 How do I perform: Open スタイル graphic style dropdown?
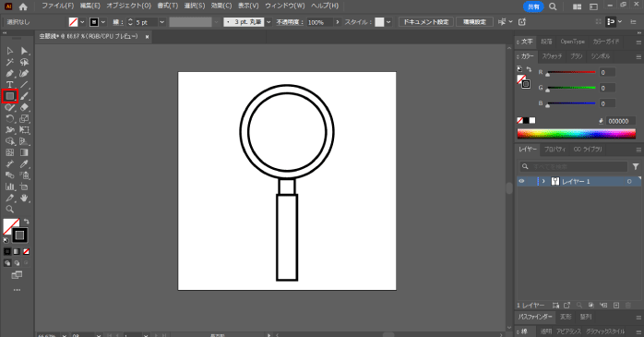coord(388,22)
